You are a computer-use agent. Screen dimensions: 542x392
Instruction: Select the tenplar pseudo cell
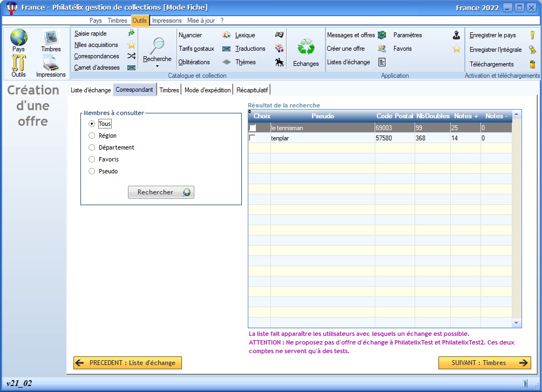pyautogui.click(x=322, y=138)
